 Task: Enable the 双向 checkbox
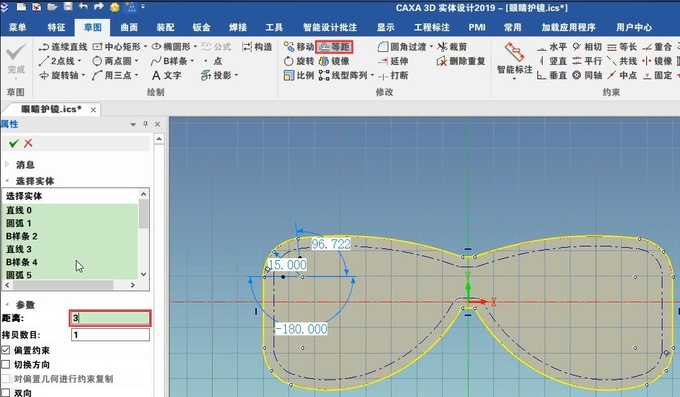coord(6,393)
